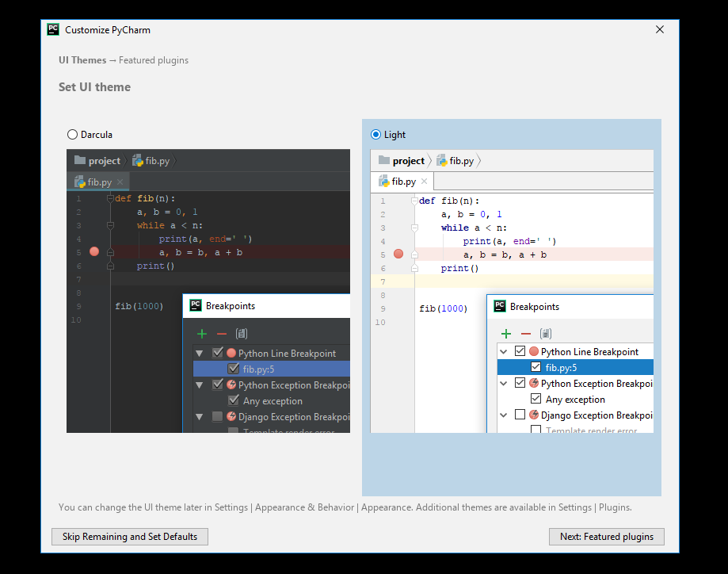Image resolution: width=728 pixels, height=574 pixels.
Task: Click red breakpoint dot on line 5, Light preview
Action: coord(398,254)
